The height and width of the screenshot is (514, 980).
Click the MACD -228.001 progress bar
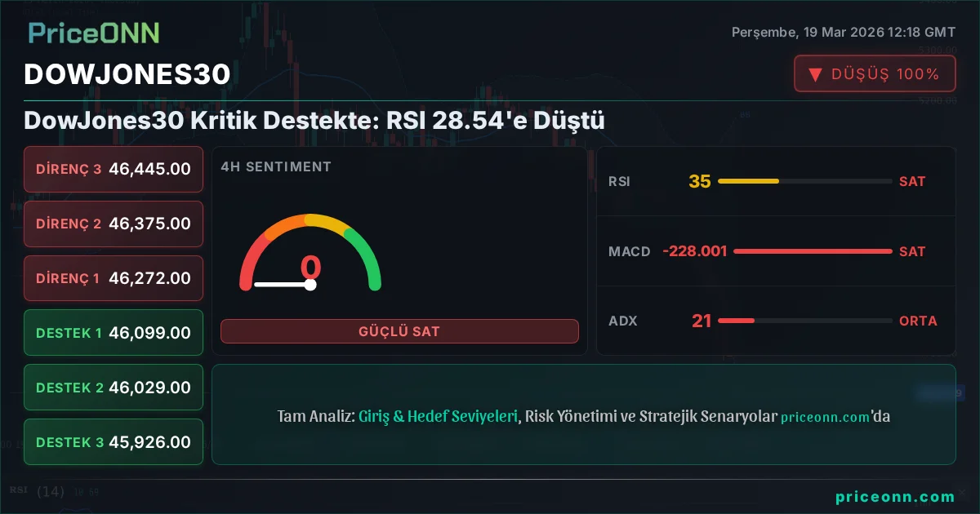pyautogui.click(x=813, y=251)
